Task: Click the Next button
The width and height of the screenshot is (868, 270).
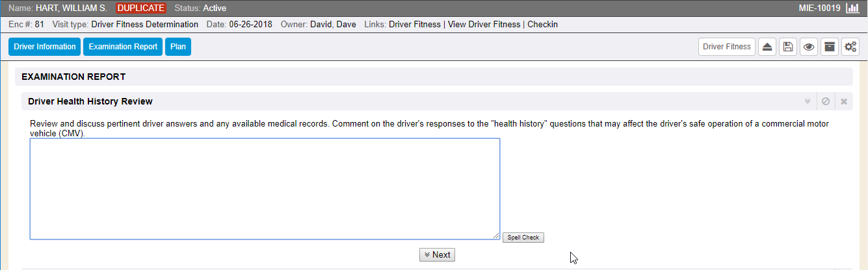Action: [x=437, y=254]
